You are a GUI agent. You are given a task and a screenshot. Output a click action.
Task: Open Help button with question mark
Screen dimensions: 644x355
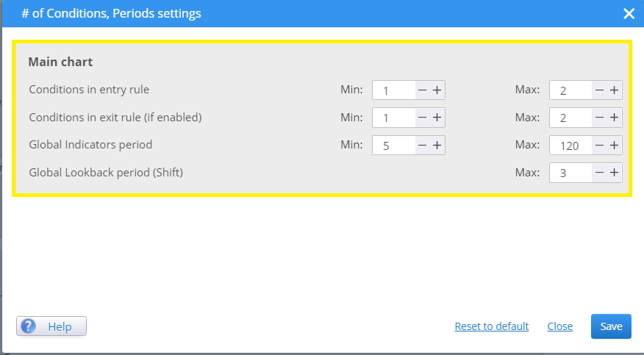(x=51, y=326)
